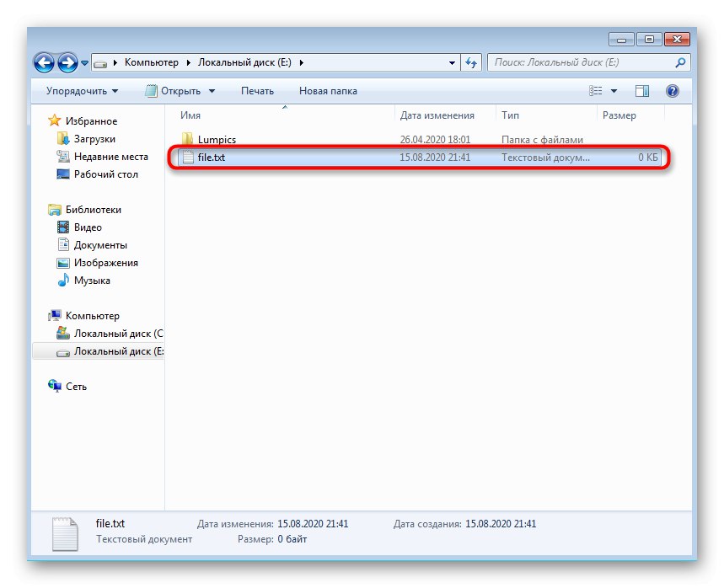
Task: Click Компьютер in the address bar path
Action: click(x=152, y=62)
